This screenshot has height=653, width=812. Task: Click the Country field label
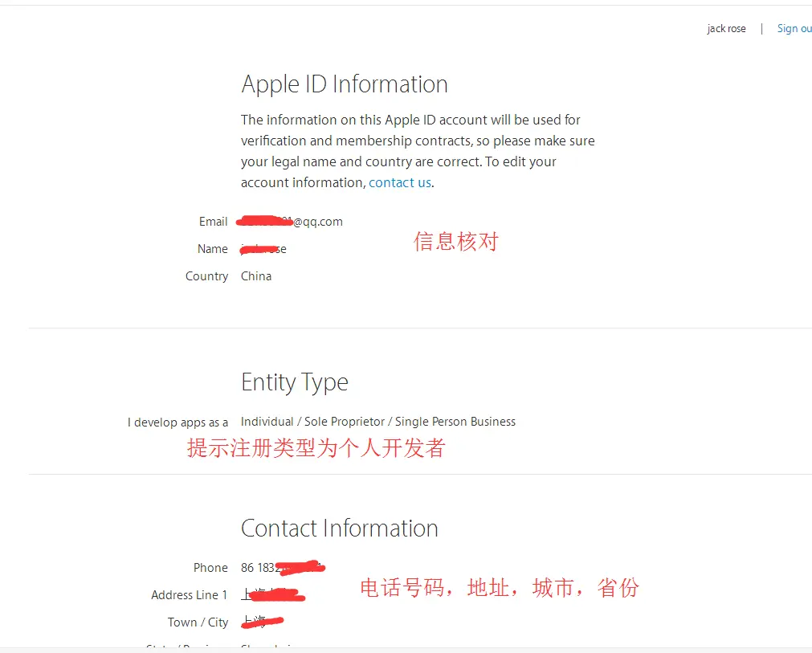click(206, 276)
